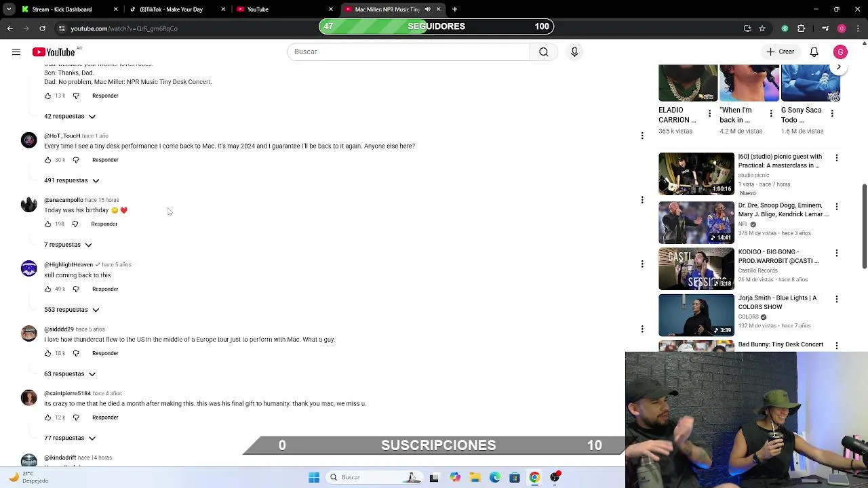Like the @HoT_ToucH comment

47,160
